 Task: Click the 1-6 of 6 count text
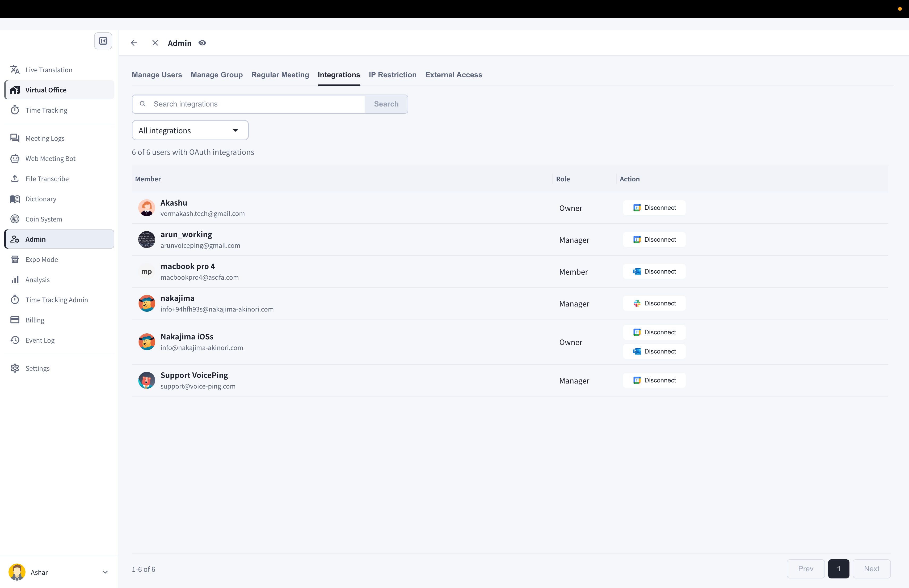(143, 569)
